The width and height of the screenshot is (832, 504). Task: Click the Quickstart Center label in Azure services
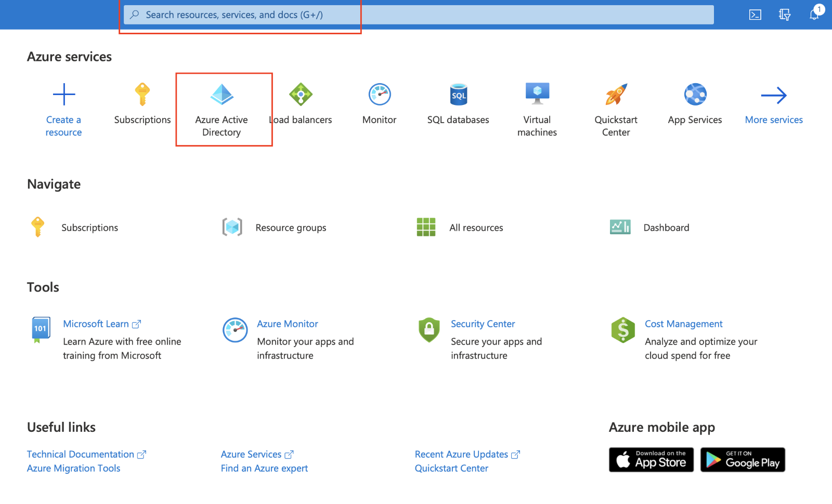[616, 126]
